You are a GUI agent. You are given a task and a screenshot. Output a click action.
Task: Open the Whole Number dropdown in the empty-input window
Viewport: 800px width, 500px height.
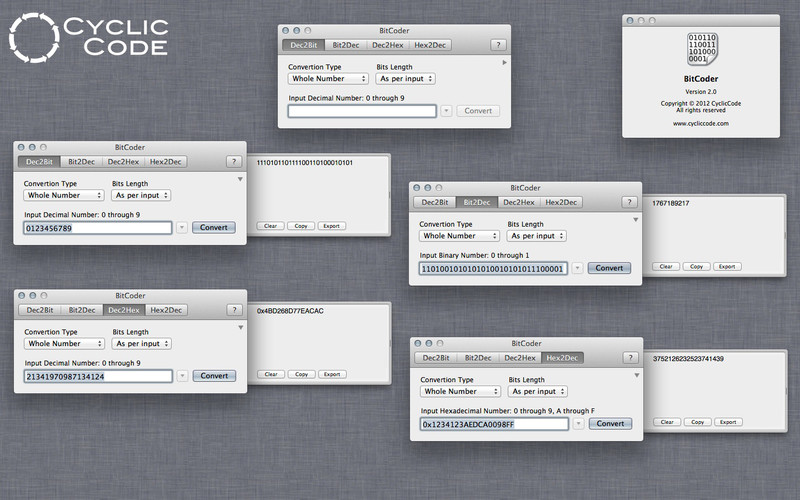pos(328,79)
